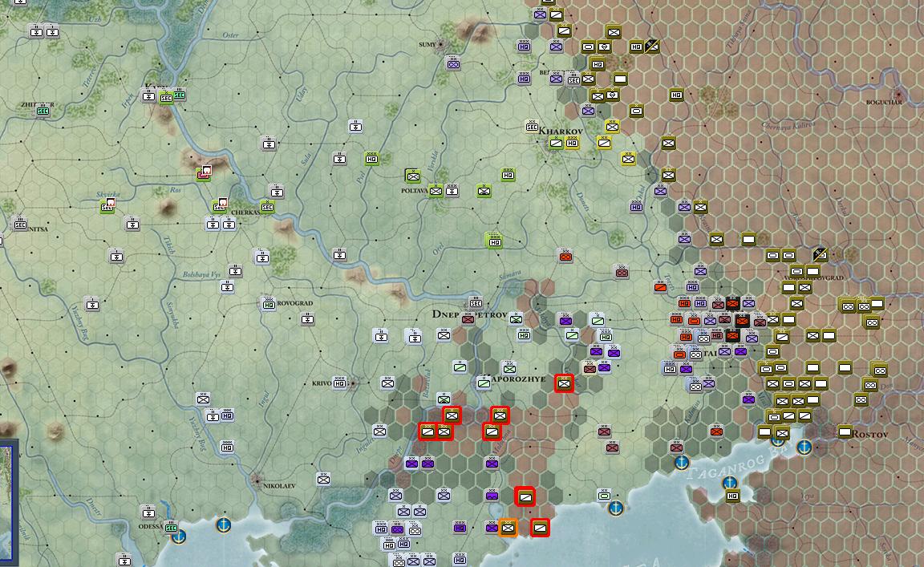Click the Boguchar town label
This screenshot has width=924, height=567.
click(884, 102)
